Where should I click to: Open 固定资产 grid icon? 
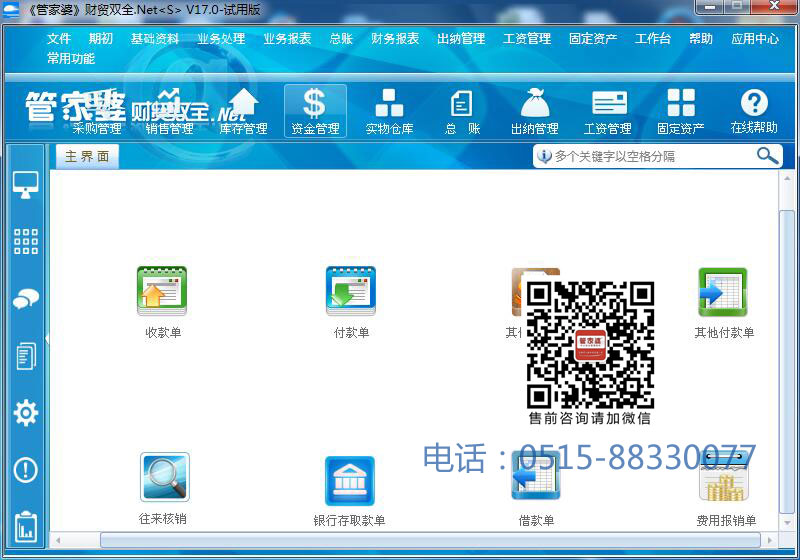pyautogui.click(x=681, y=112)
